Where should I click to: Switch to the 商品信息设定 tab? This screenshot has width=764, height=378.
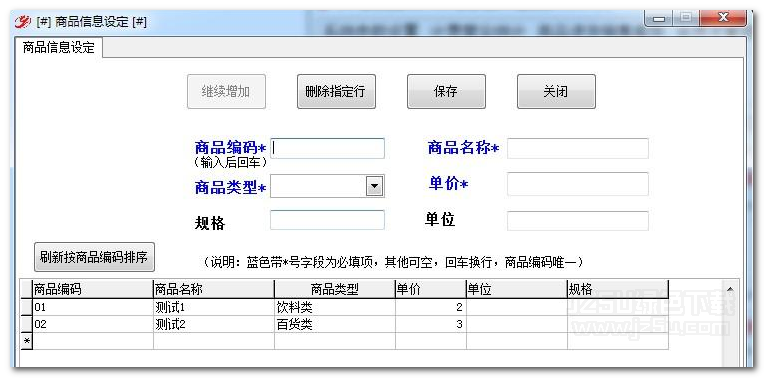[58, 48]
